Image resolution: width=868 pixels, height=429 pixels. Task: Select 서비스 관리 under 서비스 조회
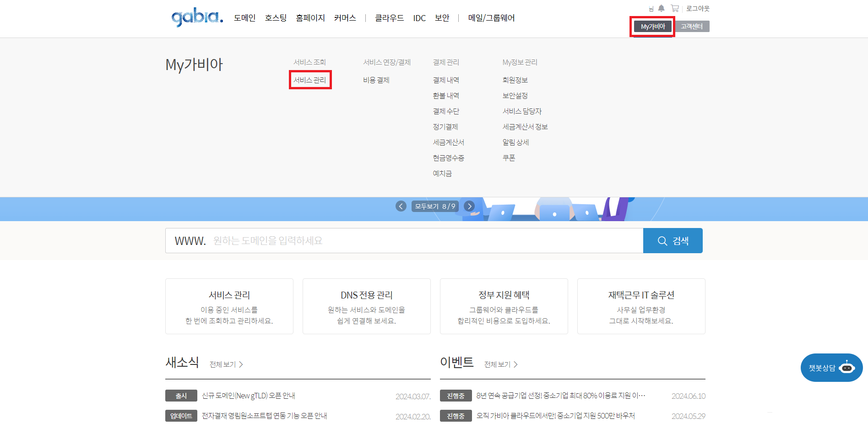[310, 80]
